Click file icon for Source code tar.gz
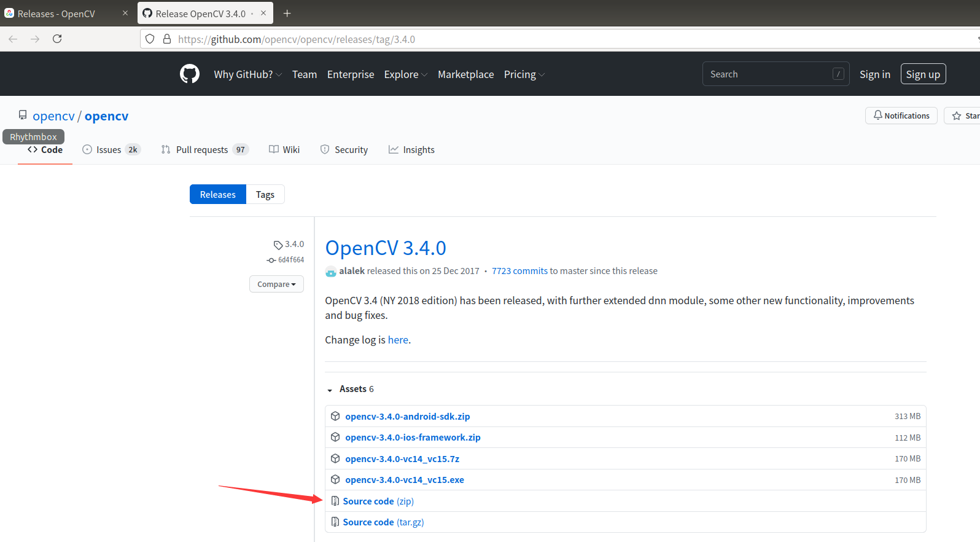This screenshot has width=980, height=542. pos(335,522)
